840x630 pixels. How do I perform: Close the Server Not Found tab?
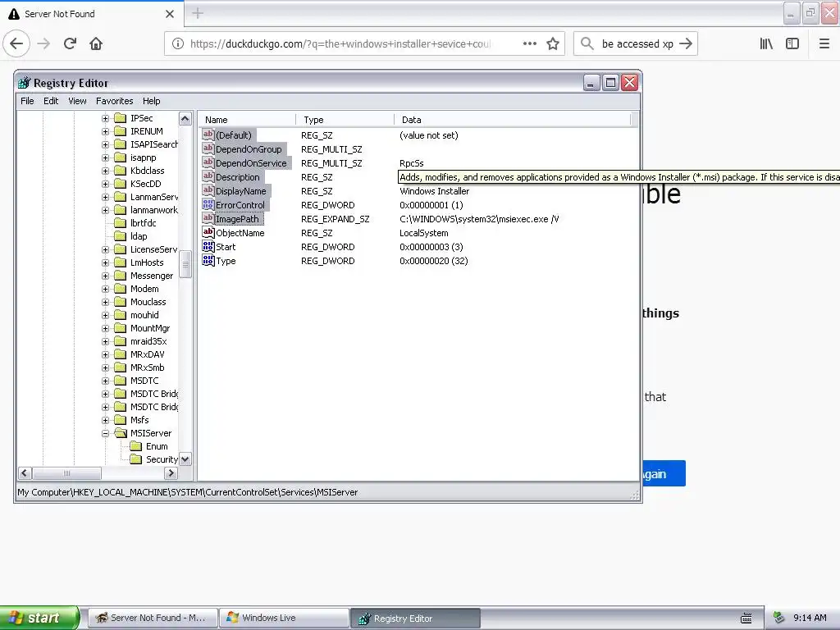[170, 14]
